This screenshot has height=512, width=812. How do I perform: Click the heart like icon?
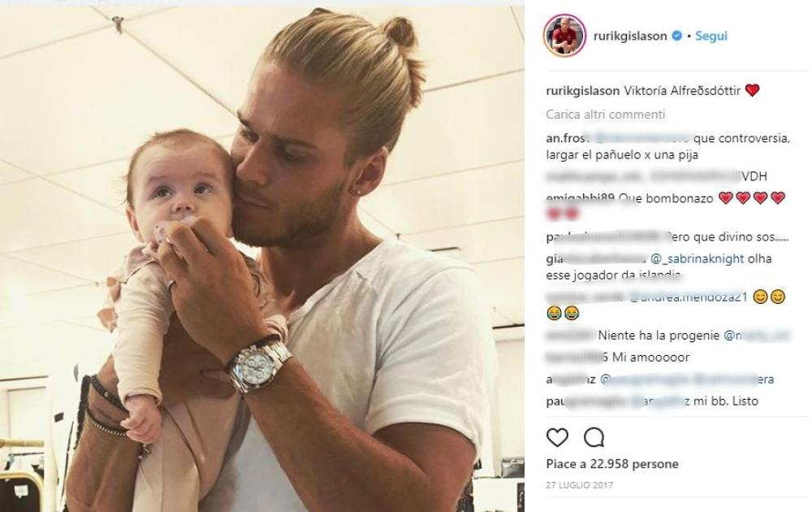[x=557, y=438]
